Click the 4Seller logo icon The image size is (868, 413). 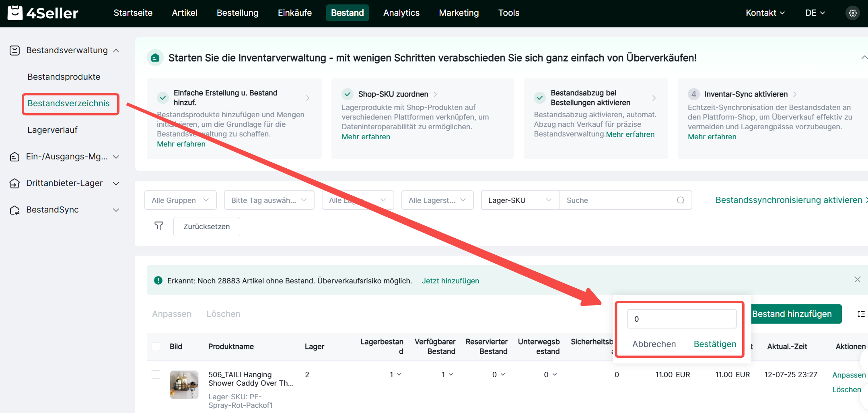[x=15, y=13]
